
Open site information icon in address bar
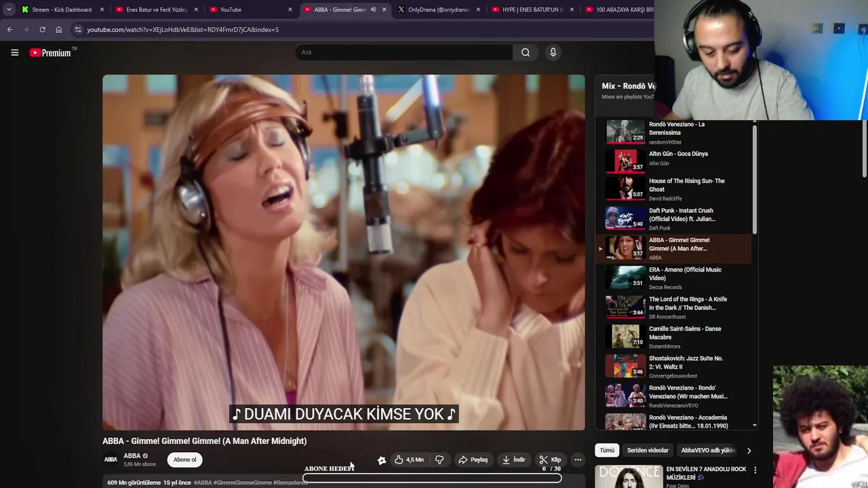click(x=78, y=30)
